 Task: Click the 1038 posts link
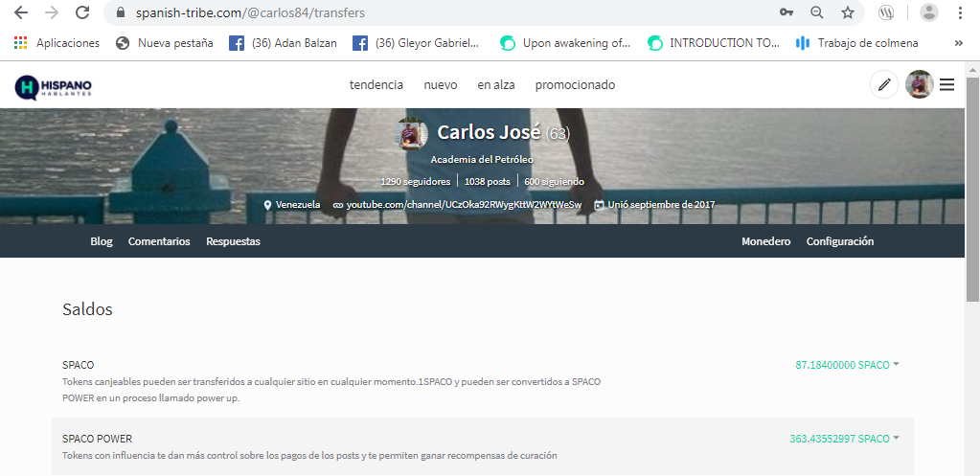coord(487,182)
